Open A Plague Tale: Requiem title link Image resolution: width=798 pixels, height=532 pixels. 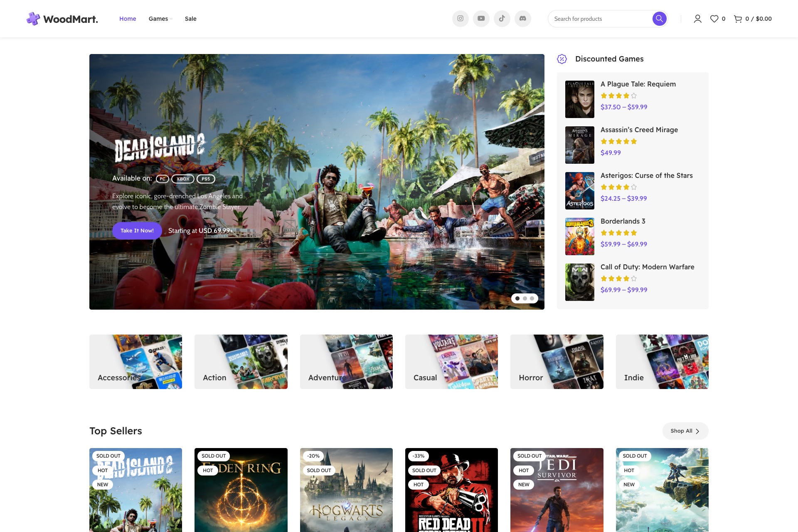tap(638, 84)
